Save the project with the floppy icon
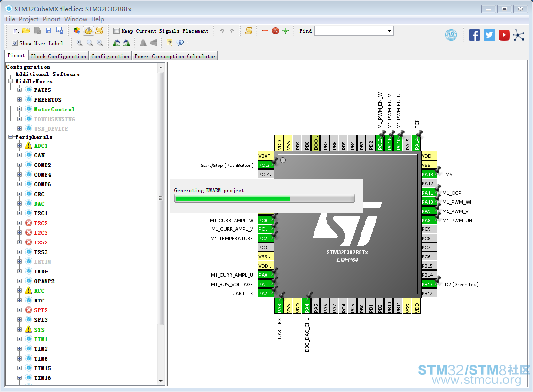 pyautogui.click(x=48, y=31)
